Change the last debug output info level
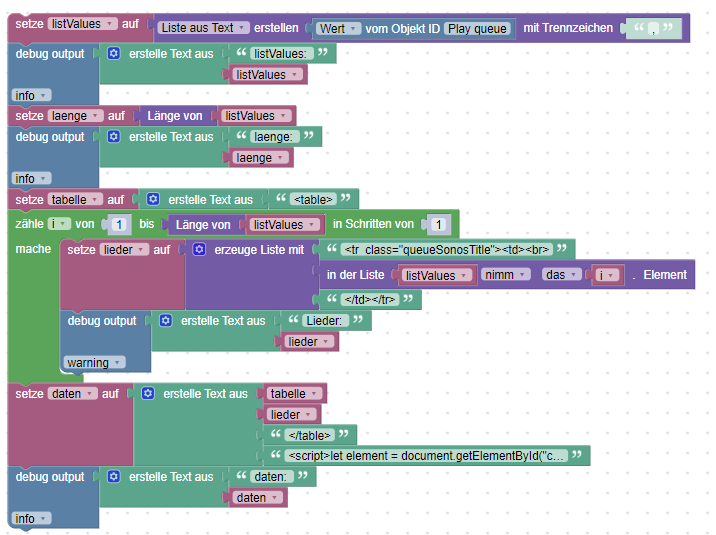 (31, 519)
